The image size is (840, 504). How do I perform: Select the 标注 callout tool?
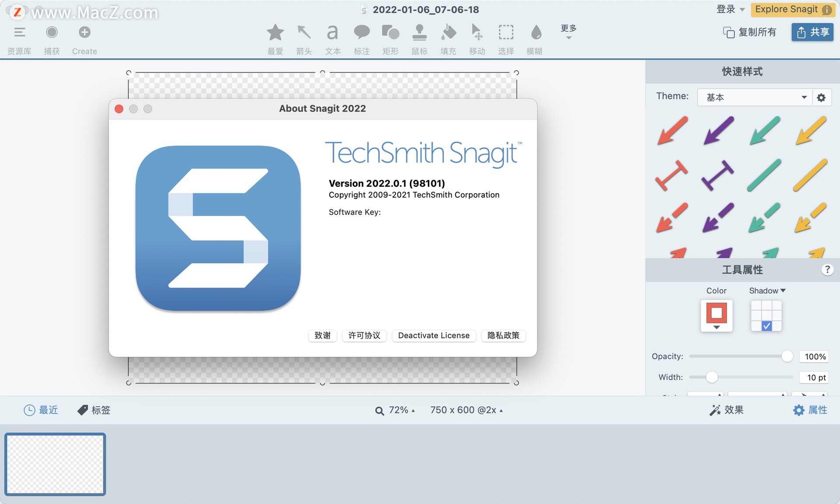361,32
